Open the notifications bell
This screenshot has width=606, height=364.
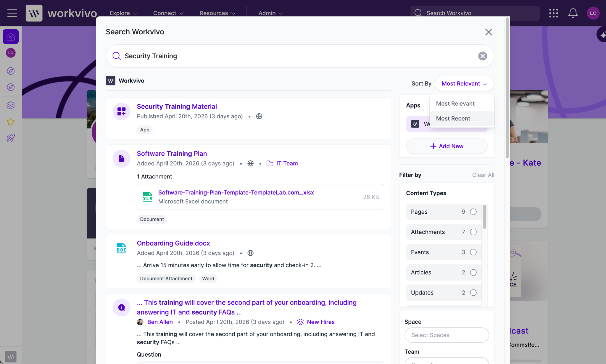[x=573, y=13]
